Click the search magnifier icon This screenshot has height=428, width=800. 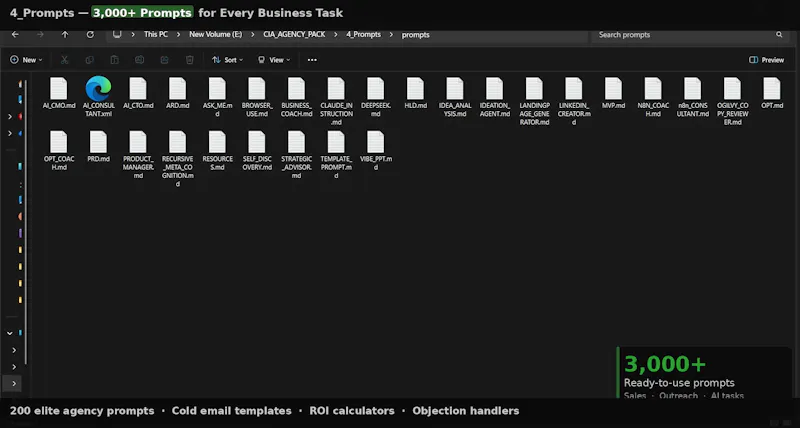pyautogui.click(x=779, y=35)
